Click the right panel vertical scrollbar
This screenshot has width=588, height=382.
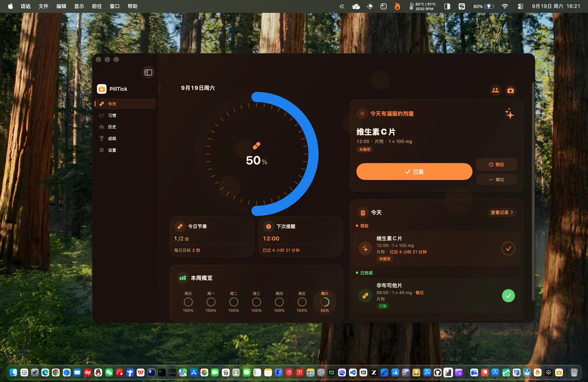coord(533,191)
